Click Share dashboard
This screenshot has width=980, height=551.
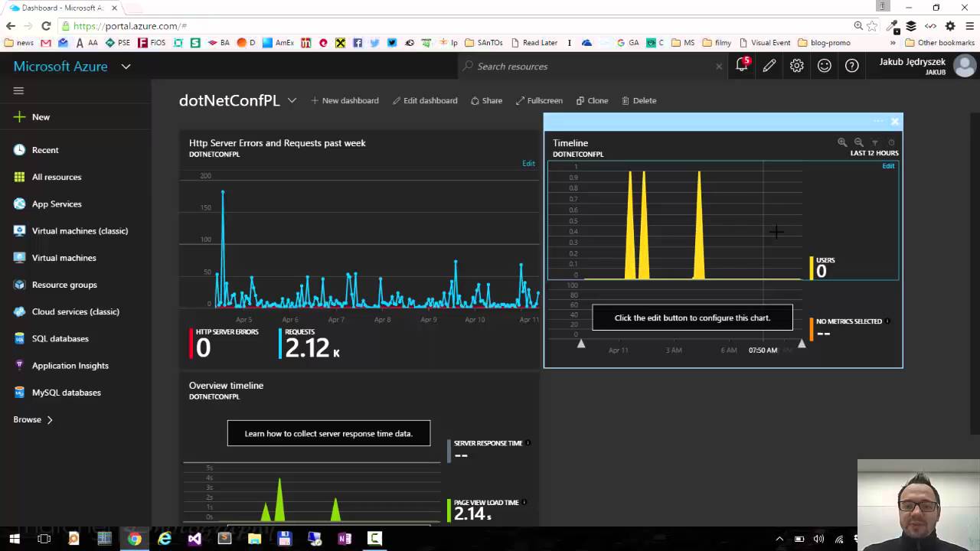click(x=486, y=100)
